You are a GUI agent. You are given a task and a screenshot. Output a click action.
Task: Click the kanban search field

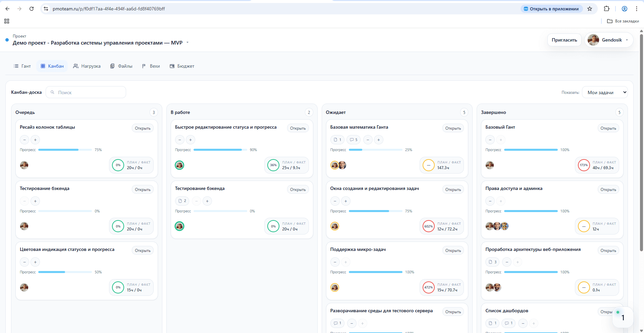[x=86, y=92]
